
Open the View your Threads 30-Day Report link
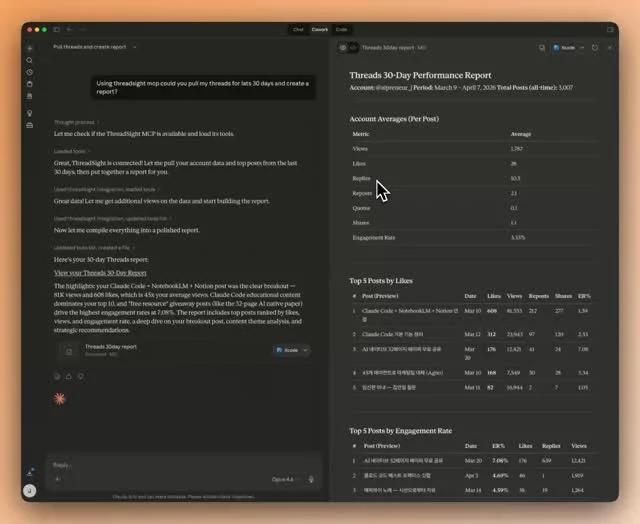(100, 273)
